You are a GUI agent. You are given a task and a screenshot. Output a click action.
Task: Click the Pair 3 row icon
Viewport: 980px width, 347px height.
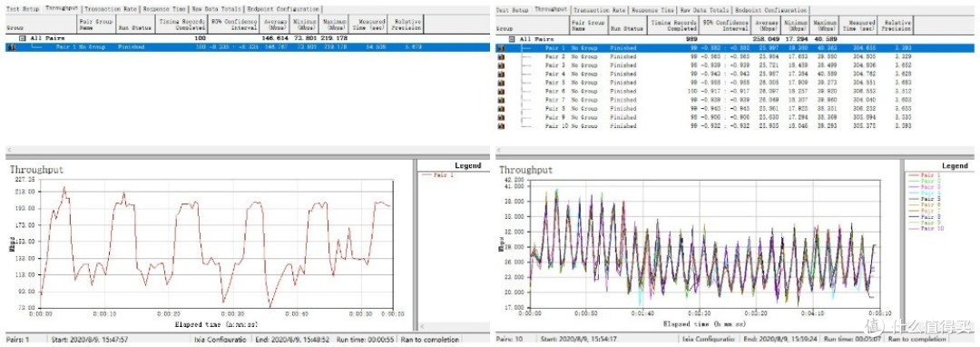point(501,65)
